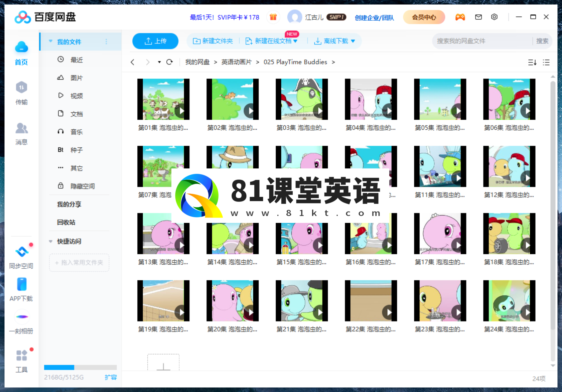Viewport: 562px width, 392px height.
Task: Collapse the 快捷访问 section
Action: [50, 241]
